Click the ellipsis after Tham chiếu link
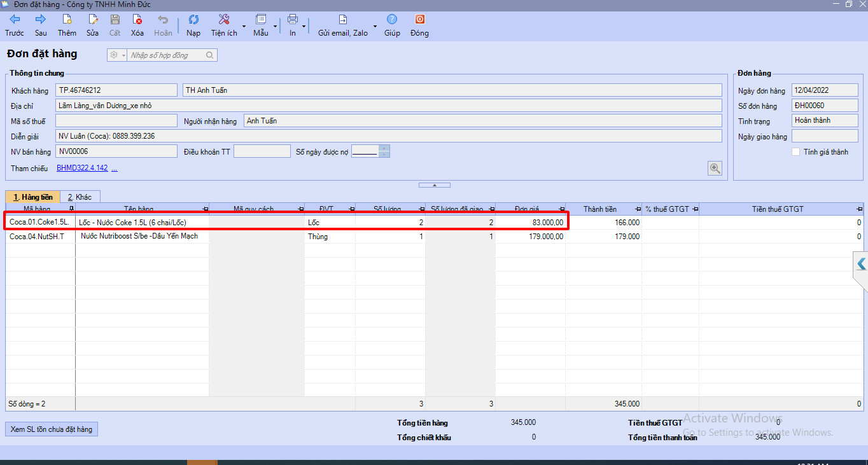The width and height of the screenshot is (868, 465). [115, 169]
